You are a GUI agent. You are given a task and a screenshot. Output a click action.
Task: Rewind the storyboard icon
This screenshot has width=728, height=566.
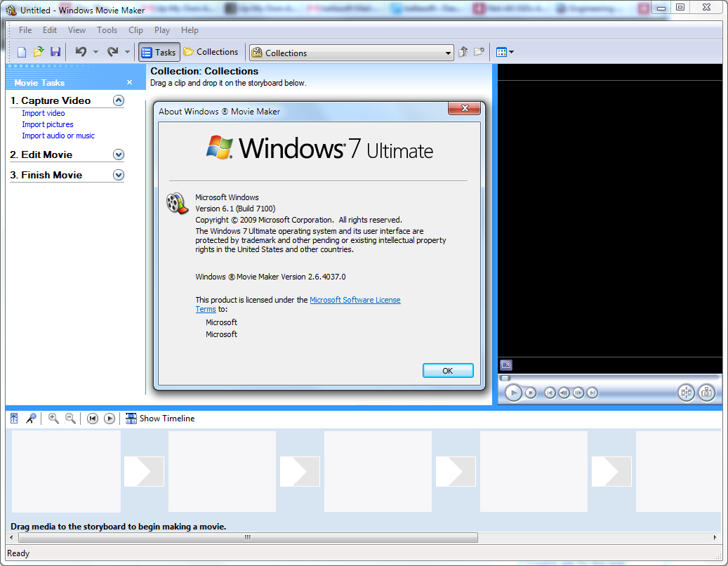tap(93, 419)
